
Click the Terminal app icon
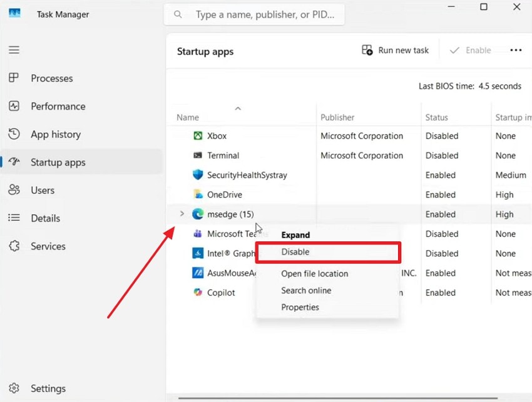click(x=198, y=155)
